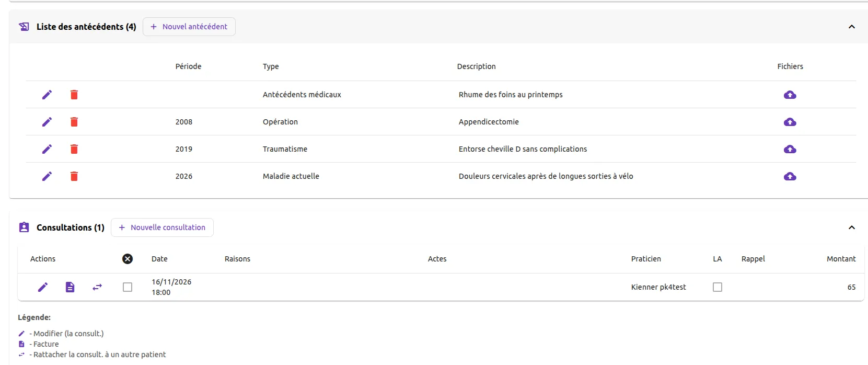
Task: Upload file for Rhume des foins row
Action: point(790,95)
